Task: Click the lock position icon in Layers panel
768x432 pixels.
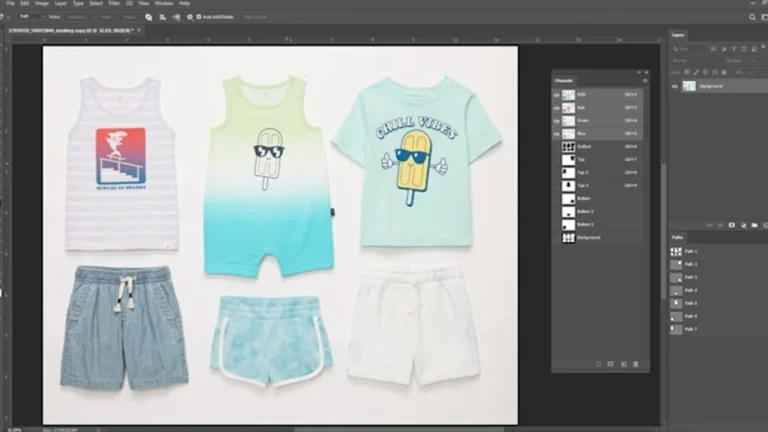Action: point(703,72)
